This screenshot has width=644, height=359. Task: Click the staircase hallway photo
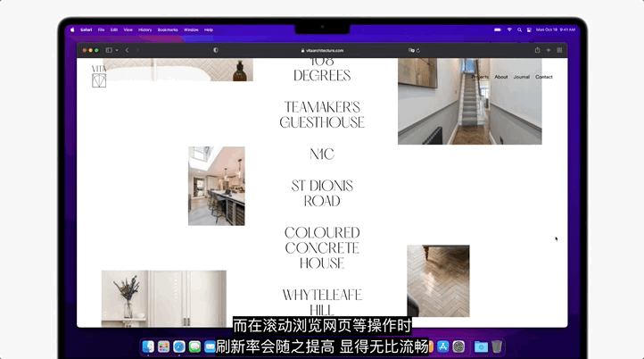[470, 101]
